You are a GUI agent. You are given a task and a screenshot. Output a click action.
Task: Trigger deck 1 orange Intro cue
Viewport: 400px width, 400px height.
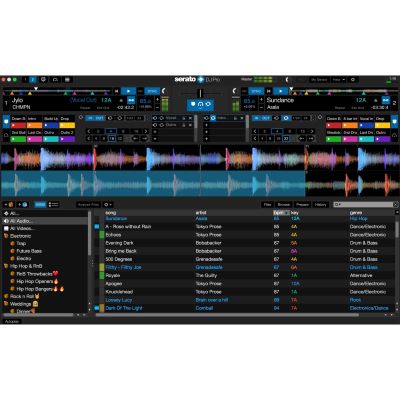[35, 125]
